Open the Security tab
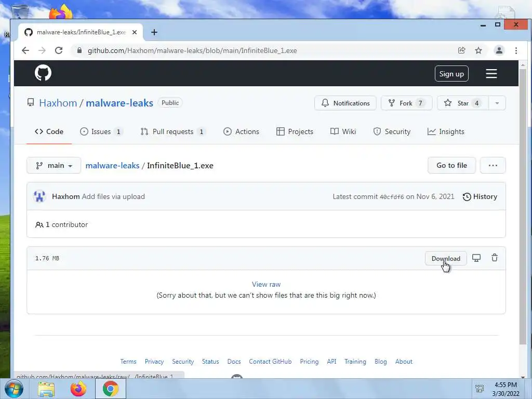The image size is (532, 399). 392,131
